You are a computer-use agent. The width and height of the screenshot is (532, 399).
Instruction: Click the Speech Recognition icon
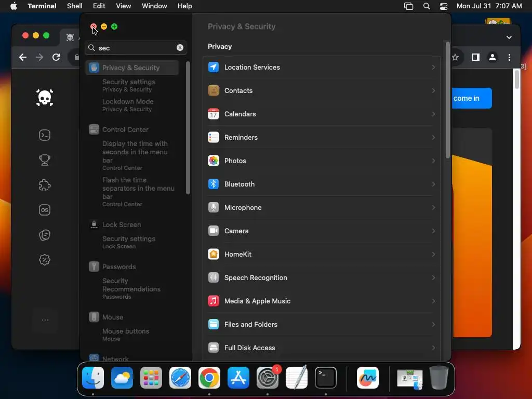click(x=214, y=277)
